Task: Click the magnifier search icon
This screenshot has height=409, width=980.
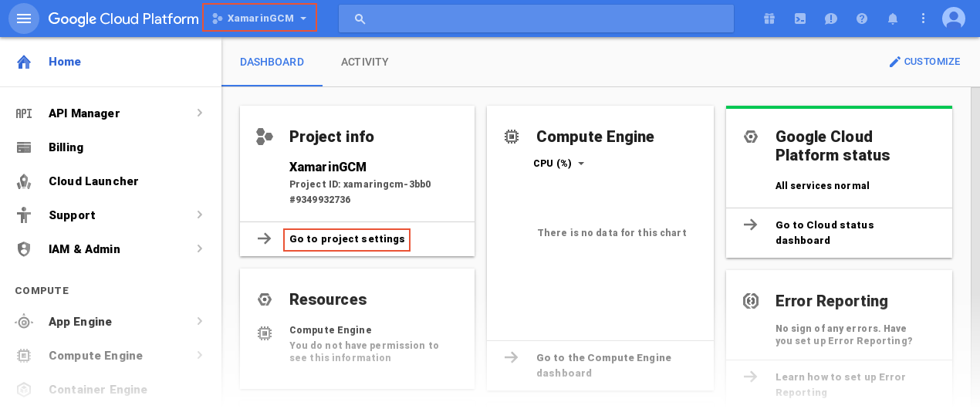Action: point(360,19)
